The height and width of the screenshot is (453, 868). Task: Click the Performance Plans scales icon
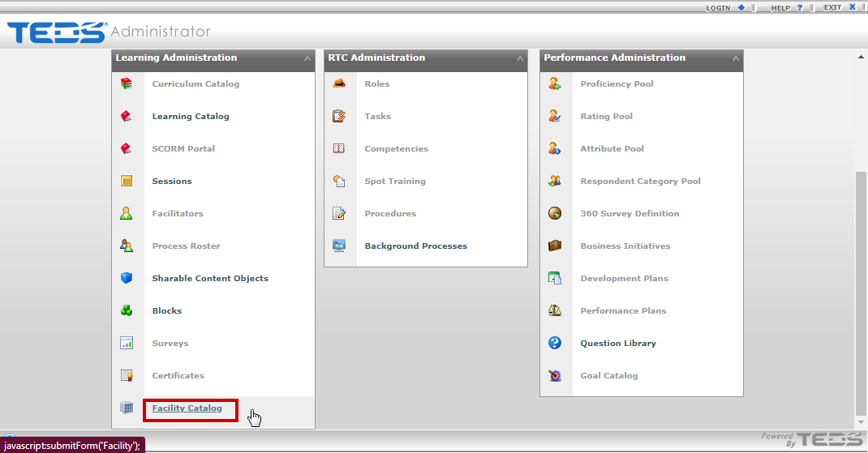(x=555, y=310)
